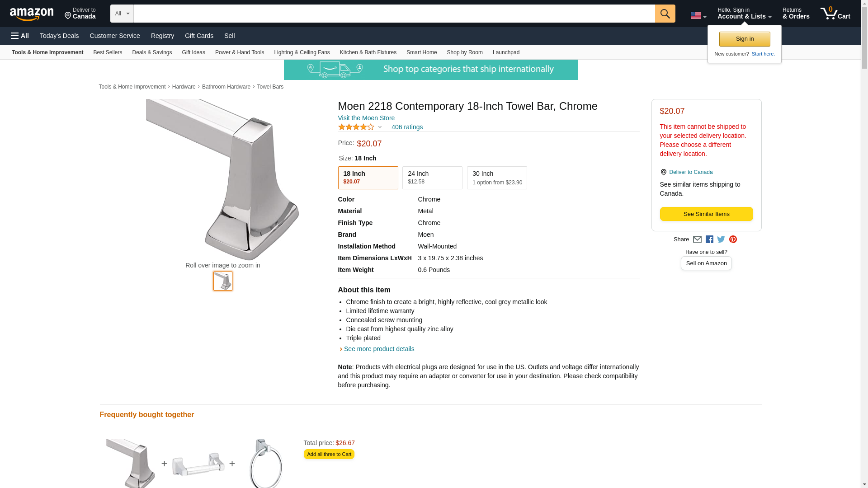Share on Twitter icon
868x488 pixels.
721,239
